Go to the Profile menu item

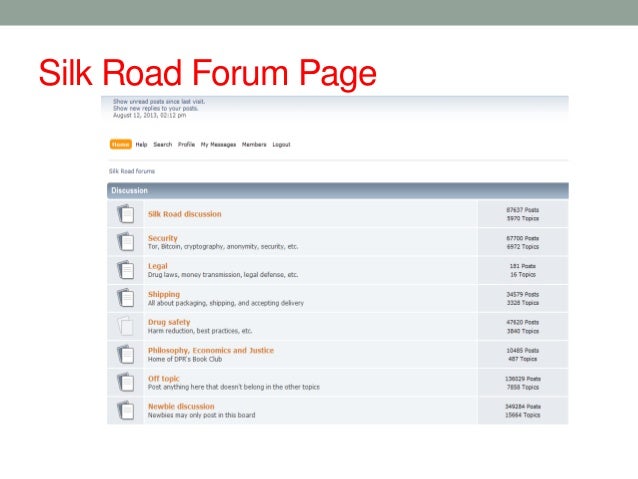tap(186, 144)
